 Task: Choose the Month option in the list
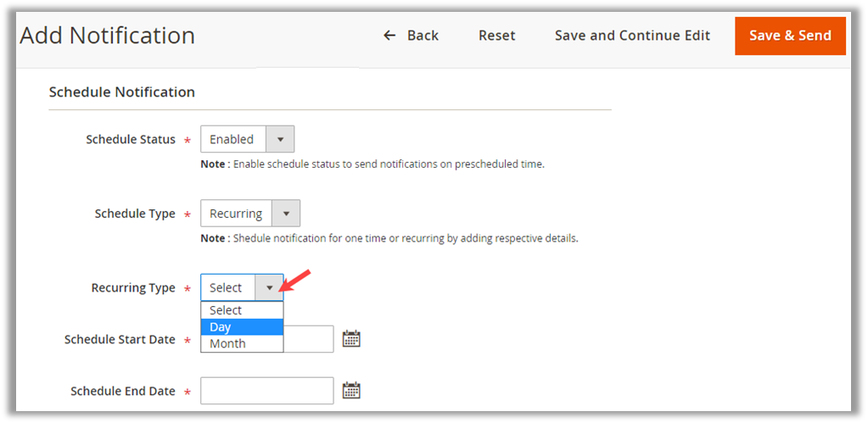(x=241, y=343)
